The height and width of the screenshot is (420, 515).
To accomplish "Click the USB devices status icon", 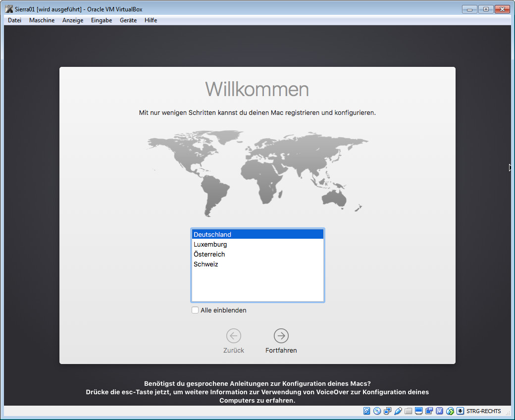I will click(x=398, y=411).
